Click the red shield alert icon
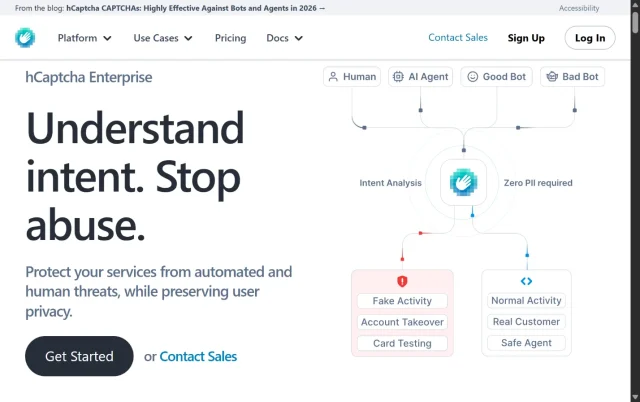The image size is (640, 402). pos(402,281)
